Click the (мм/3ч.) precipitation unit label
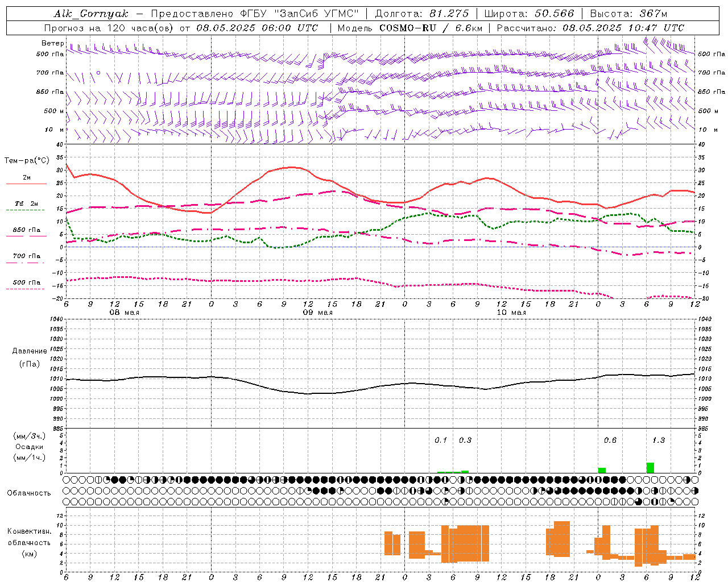The width and height of the screenshot is (728, 582). (x=29, y=436)
